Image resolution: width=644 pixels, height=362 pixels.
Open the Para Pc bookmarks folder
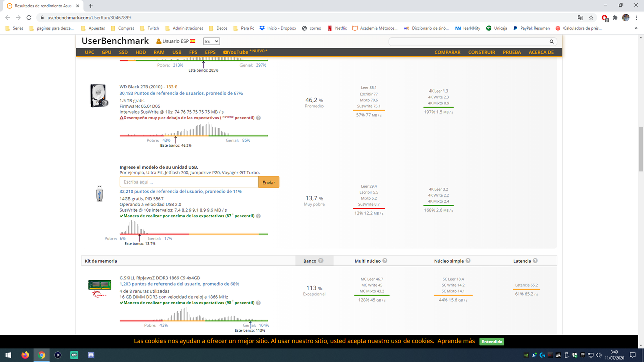[x=244, y=28]
